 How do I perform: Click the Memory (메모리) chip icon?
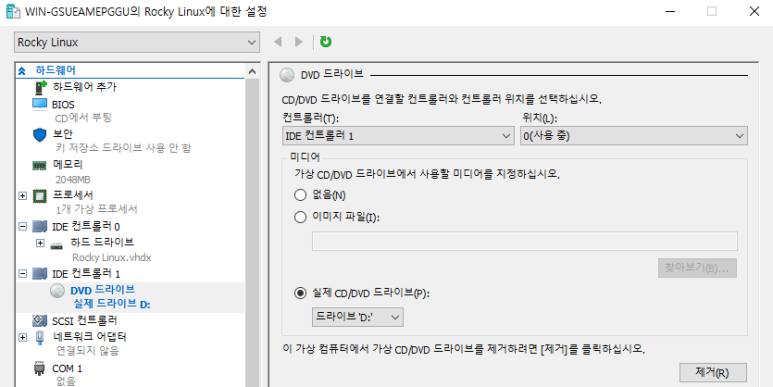pyautogui.click(x=39, y=166)
